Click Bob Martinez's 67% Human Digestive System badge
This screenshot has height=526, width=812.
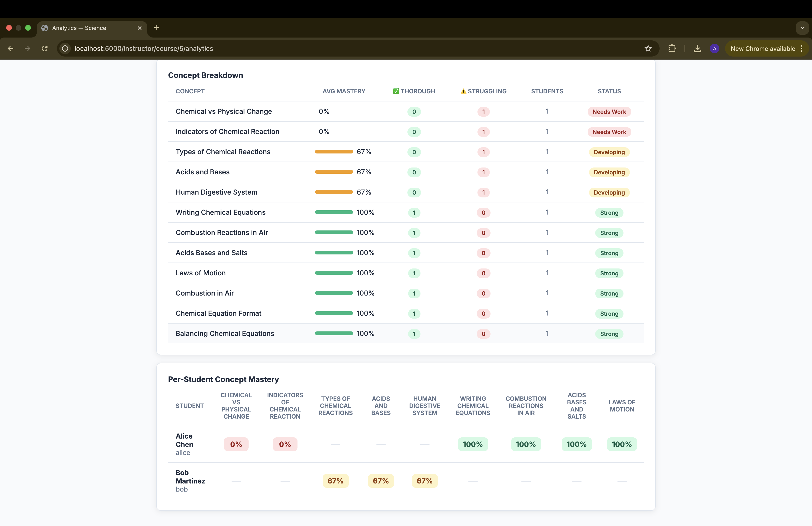(x=425, y=481)
